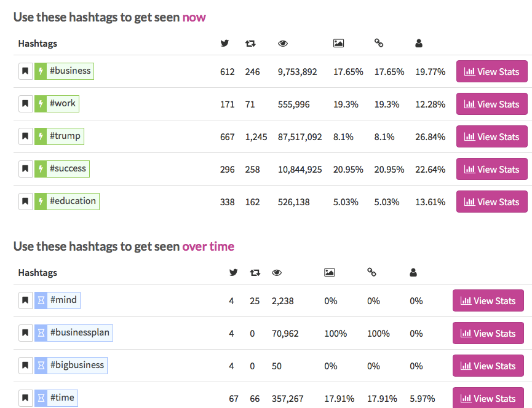Screen dimensions: 532x408
Task: Open the #bigbusiness hashtag label
Action: (x=77, y=366)
